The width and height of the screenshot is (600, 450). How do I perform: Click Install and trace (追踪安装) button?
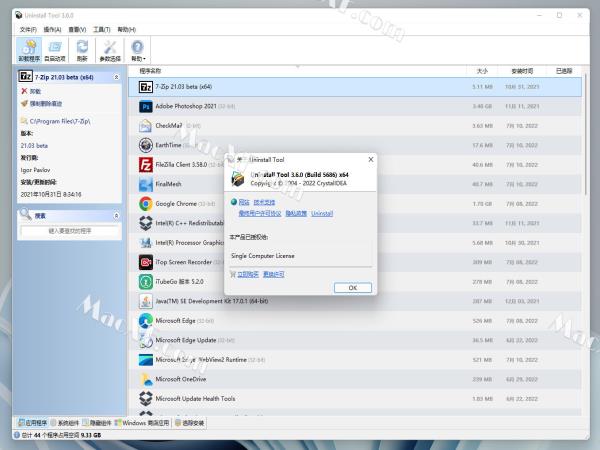click(190, 423)
